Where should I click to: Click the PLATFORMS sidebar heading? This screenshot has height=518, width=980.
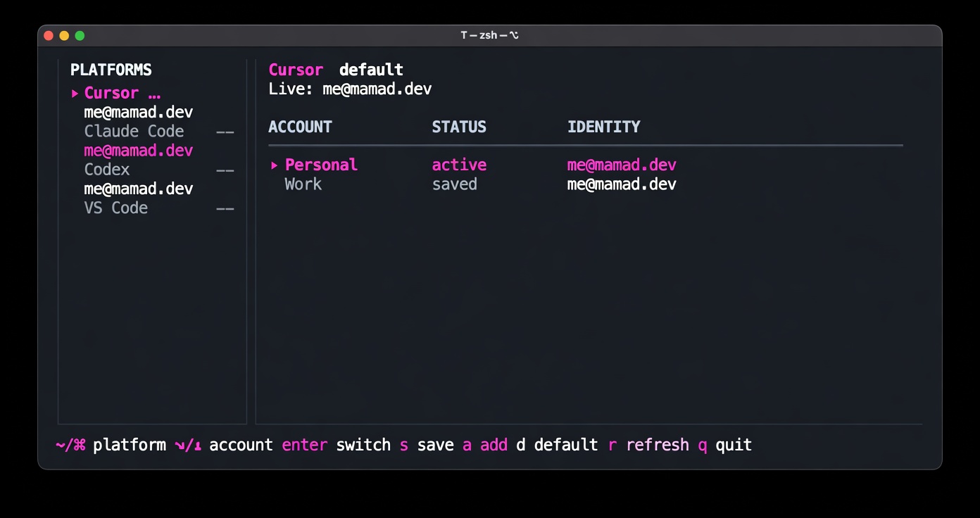pos(111,70)
